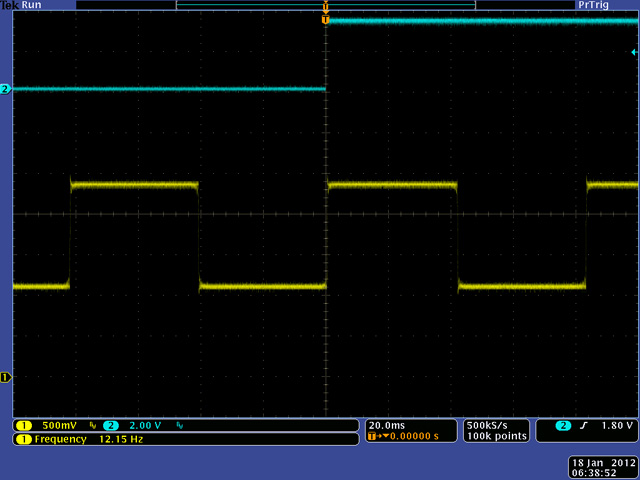Viewport: 640px width, 480px height.
Task: Click the PrTrig trigger status
Action: 592,5
